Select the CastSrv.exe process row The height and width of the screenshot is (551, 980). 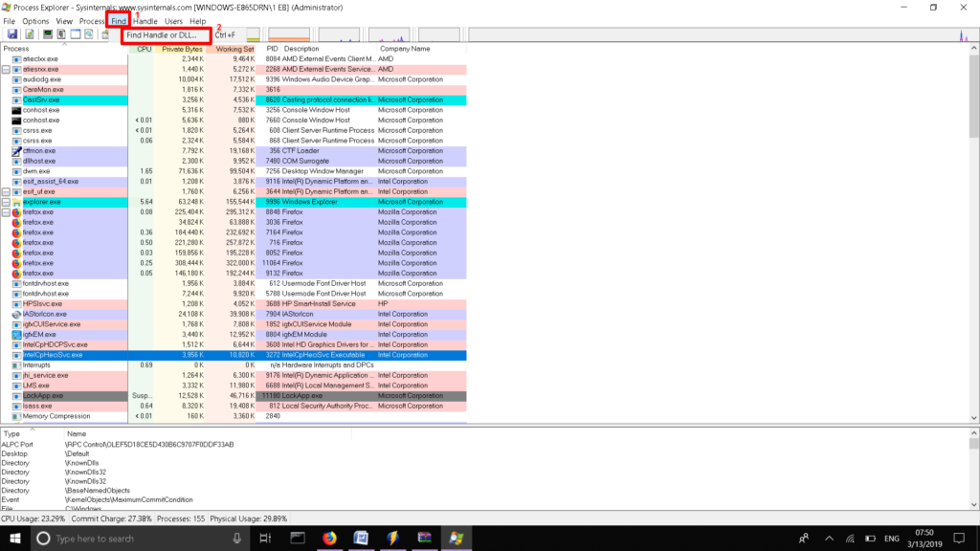234,99
